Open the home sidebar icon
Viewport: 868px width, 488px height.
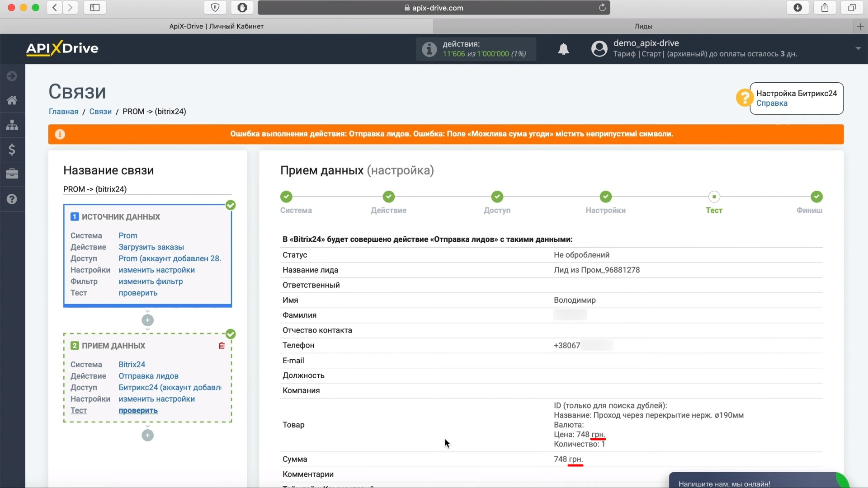click(x=12, y=100)
